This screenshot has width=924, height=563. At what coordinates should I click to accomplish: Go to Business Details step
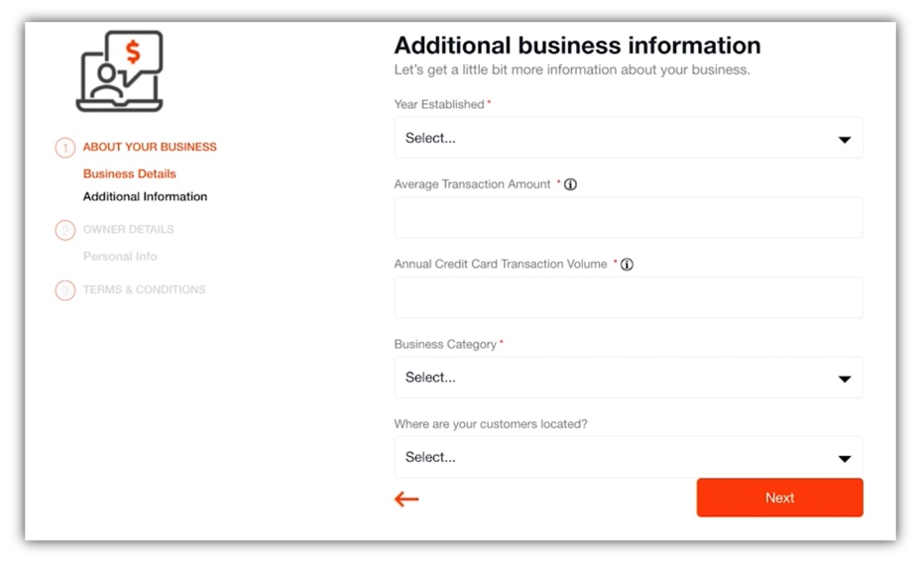tap(130, 173)
